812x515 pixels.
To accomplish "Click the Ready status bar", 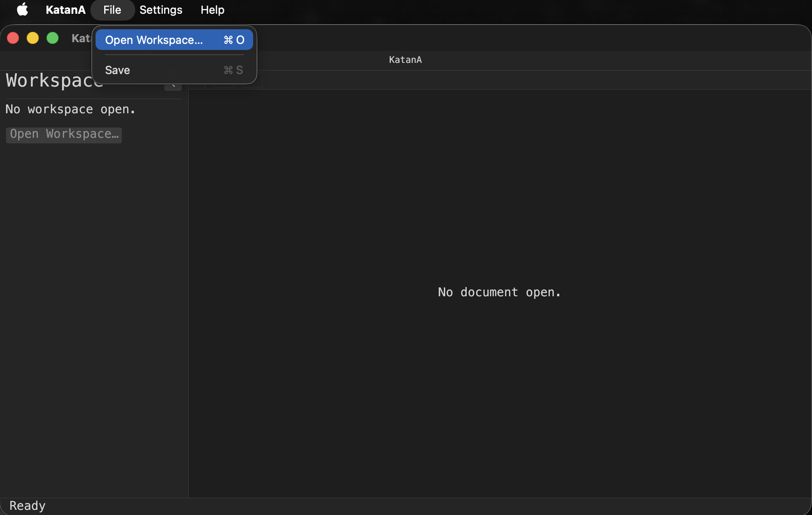I will (27, 506).
